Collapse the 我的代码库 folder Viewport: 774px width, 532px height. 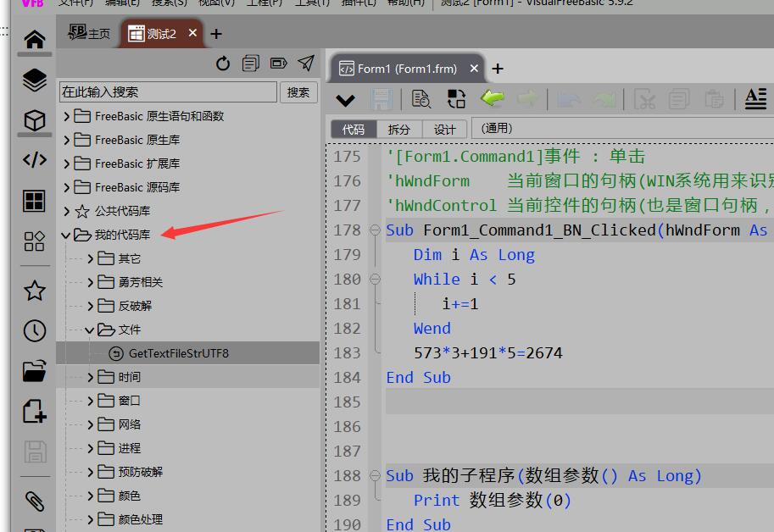point(66,235)
